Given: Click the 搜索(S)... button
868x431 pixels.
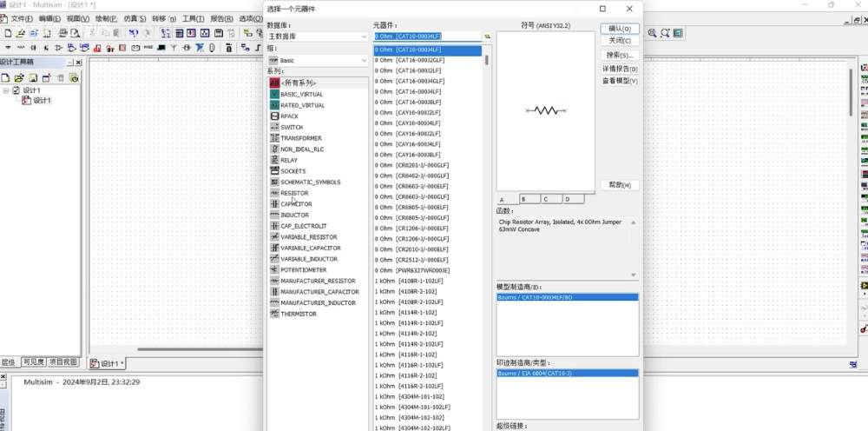Looking at the screenshot, I should (620, 55).
